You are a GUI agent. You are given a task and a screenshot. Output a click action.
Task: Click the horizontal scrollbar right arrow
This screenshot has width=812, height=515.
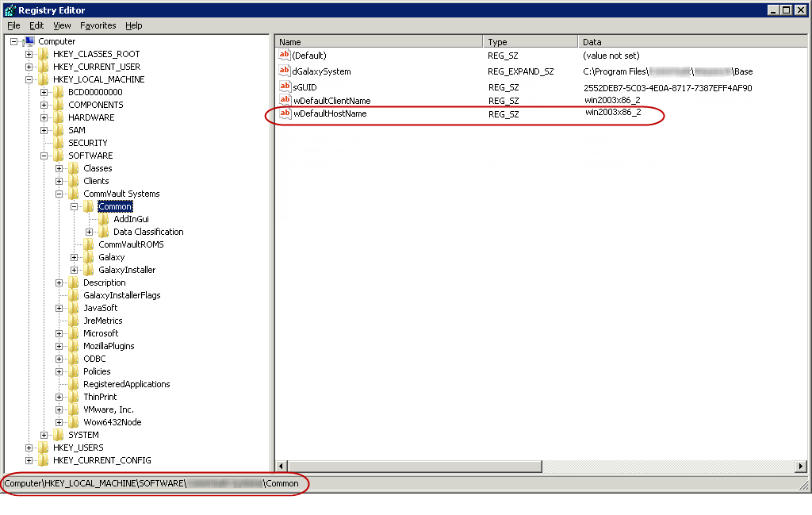click(801, 466)
